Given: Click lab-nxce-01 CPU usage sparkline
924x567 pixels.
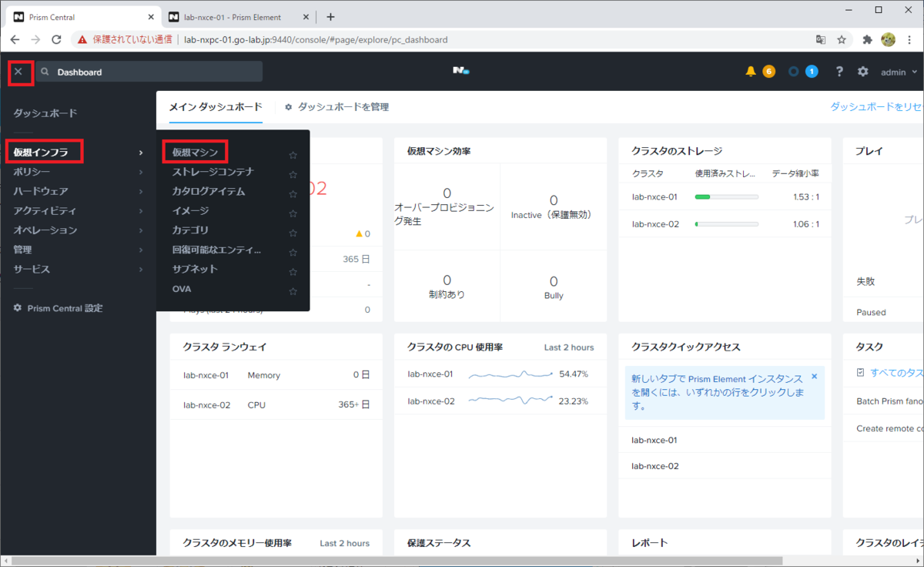Looking at the screenshot, I should pos(511,374).
